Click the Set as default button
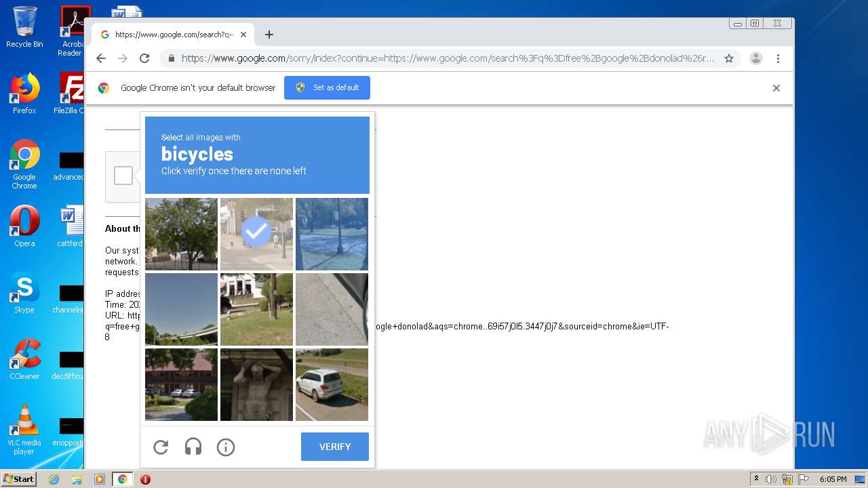Viewport: 868px width, 488px height. (327, 87)
